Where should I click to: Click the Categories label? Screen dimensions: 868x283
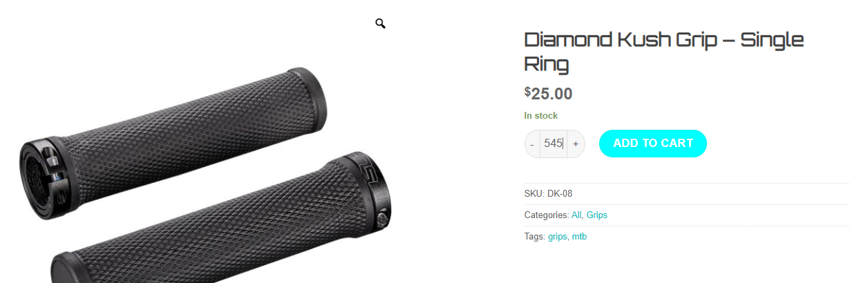coord(547,215)
